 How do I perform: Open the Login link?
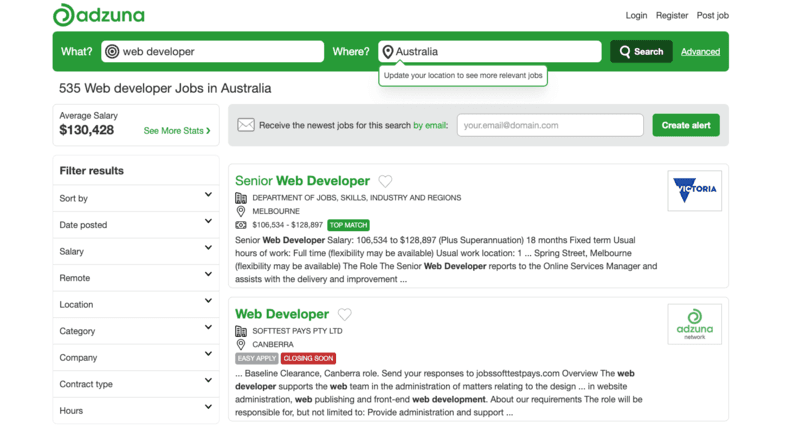[636, 15]
